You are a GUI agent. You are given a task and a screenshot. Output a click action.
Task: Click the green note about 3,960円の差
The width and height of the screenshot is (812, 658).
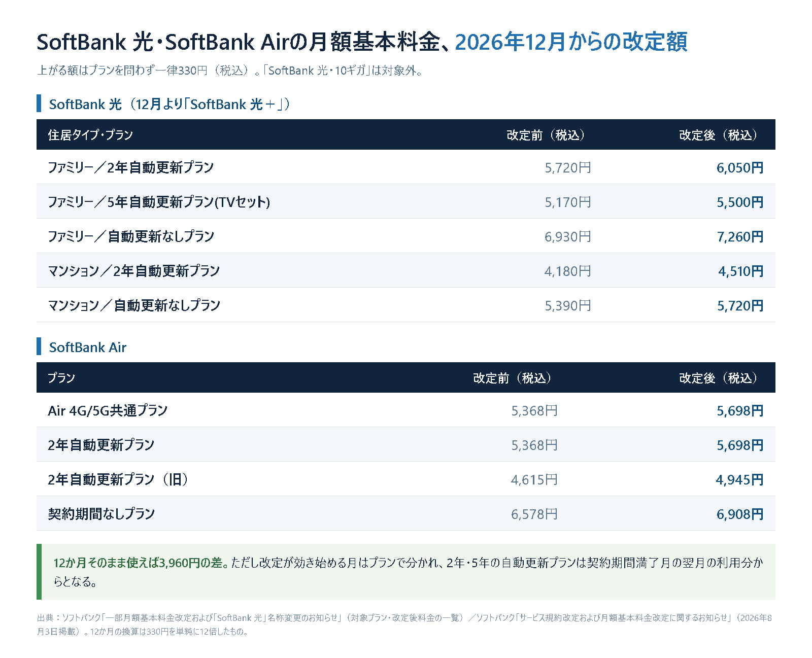click(406, 572)
